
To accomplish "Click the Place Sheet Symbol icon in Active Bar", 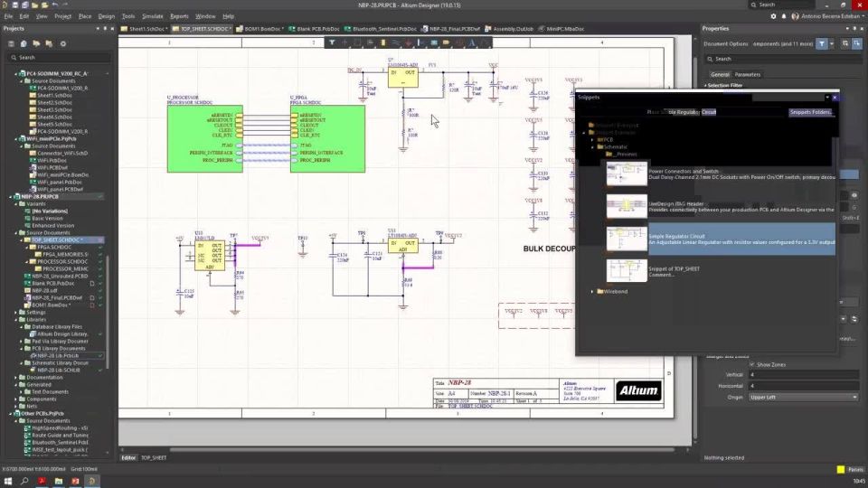I will 433,42.
